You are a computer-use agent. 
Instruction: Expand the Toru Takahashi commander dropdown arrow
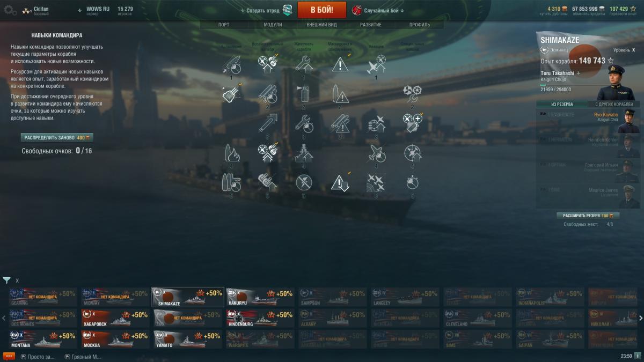(579, 73)
